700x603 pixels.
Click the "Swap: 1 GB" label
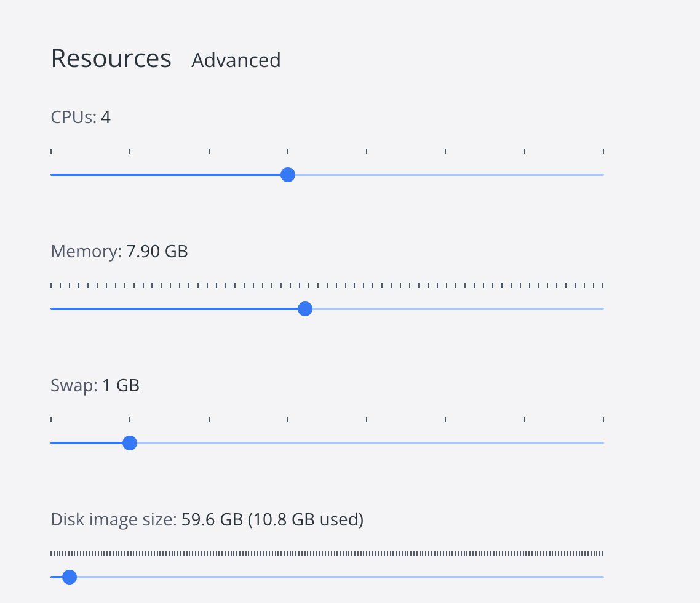(x=95, y=386)
